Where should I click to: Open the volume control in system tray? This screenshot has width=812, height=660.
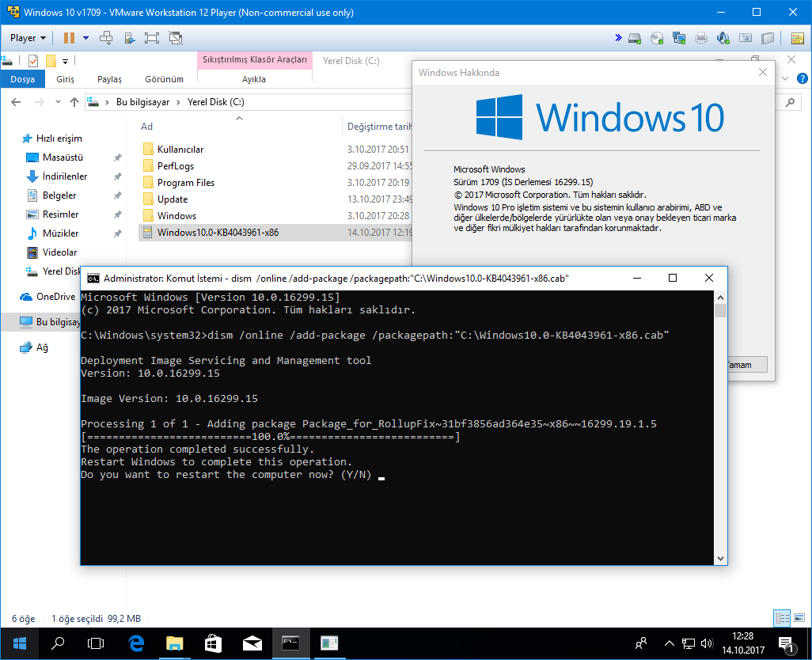pyautogui.click(x=707, y=643)
